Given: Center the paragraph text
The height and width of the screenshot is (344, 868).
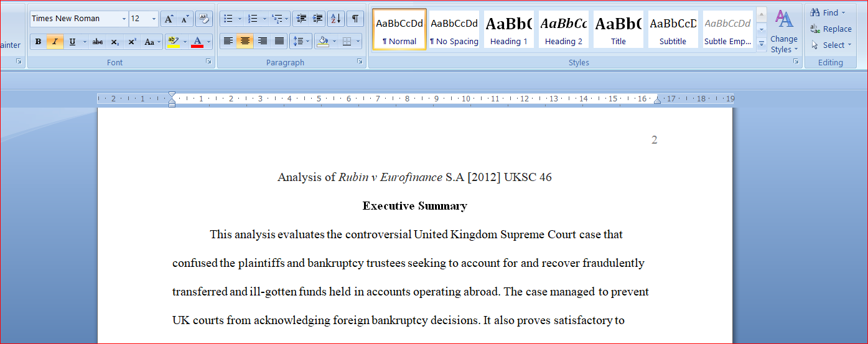Looking at the screenshot, I should click(x=245, y=41).
